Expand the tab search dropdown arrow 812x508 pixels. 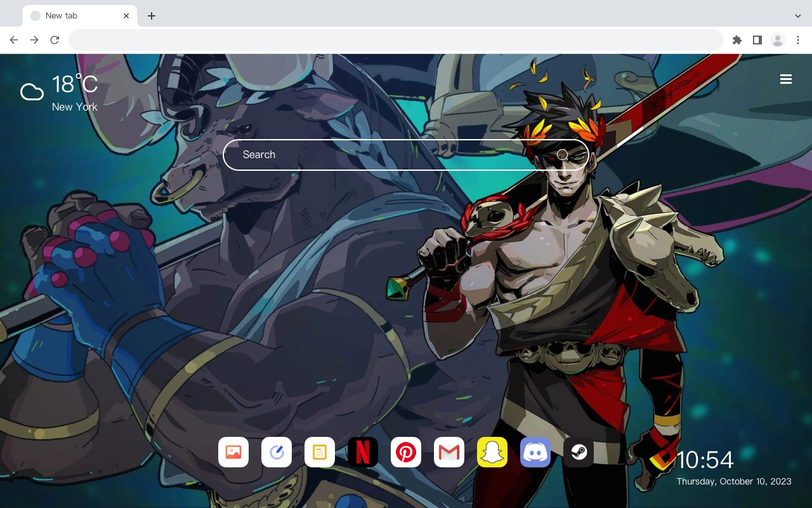798,16
